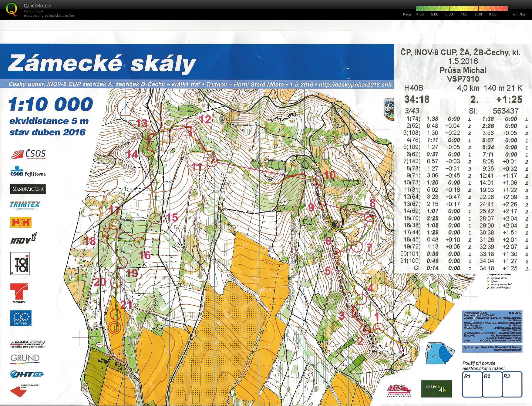Click the R3 backup punch box
This screenshot has width=532, height=406.
point(512,384)
